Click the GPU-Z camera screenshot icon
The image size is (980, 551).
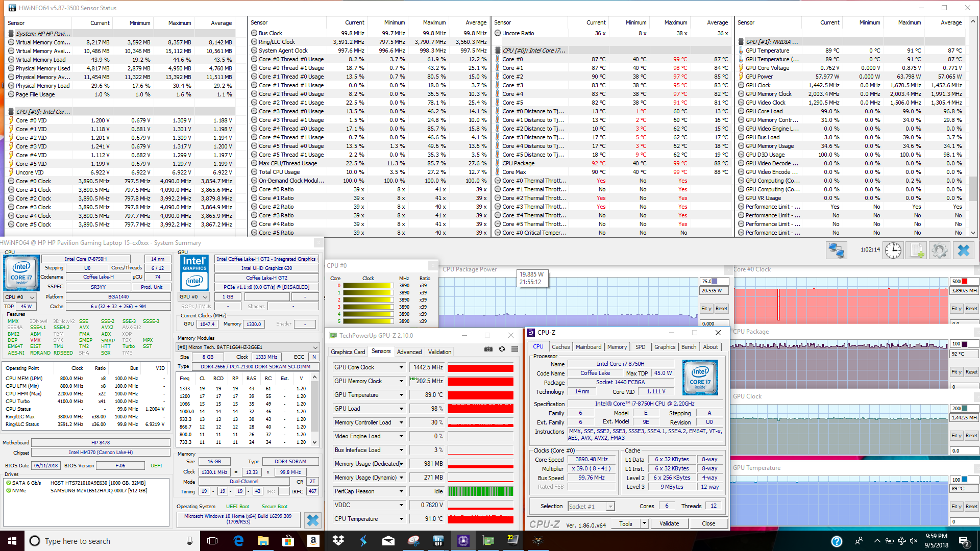488,349
